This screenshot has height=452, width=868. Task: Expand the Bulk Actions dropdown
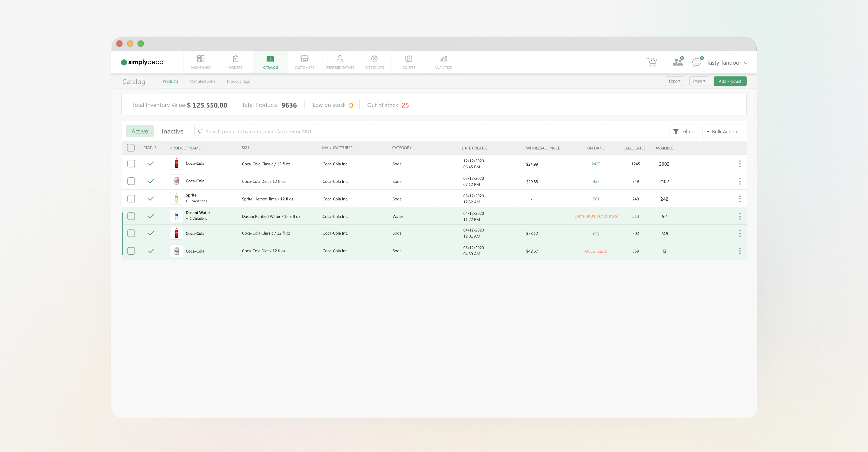click(722, 131)
